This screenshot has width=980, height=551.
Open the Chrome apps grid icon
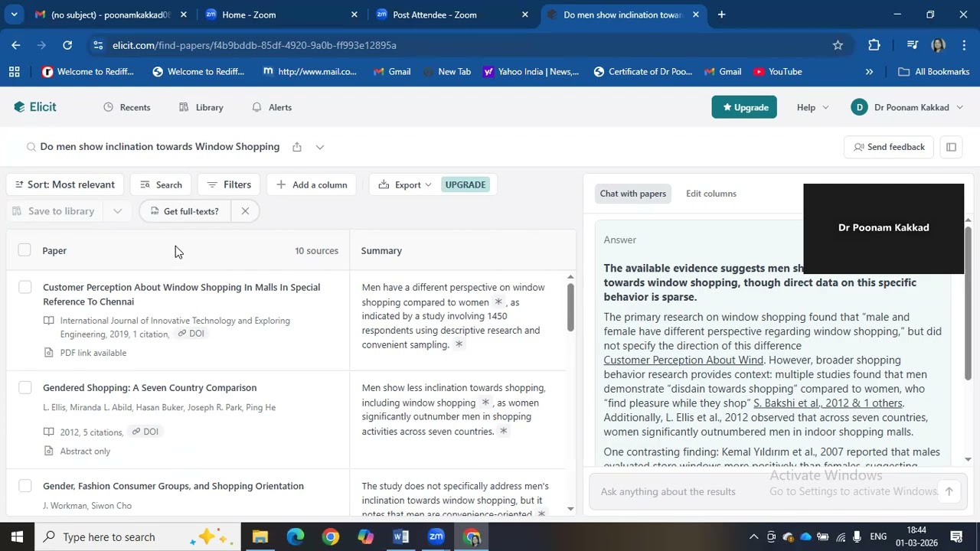14,72
